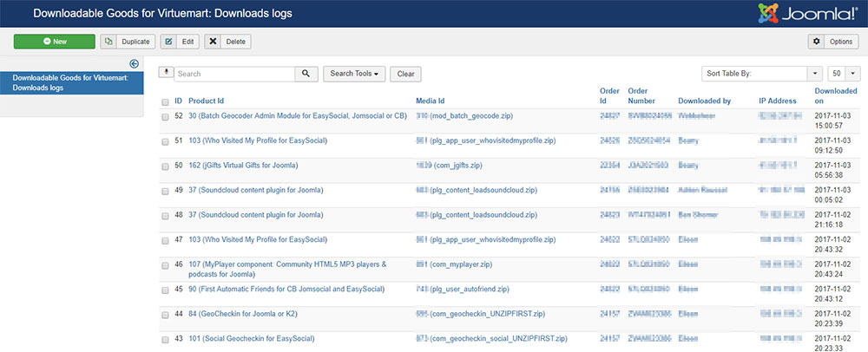
Task: Click timestamp 2017-11-02 21:16:18
Action: point(834,219)
